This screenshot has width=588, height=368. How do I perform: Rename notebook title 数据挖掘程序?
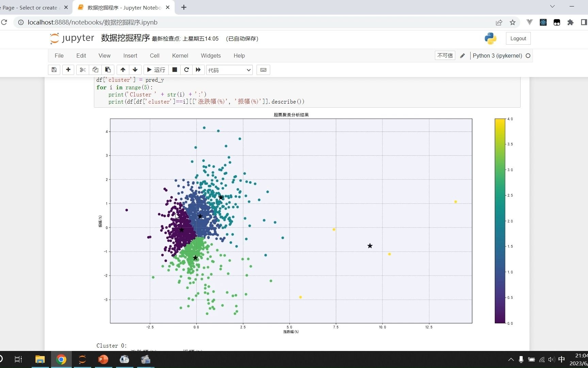tap(125, 38)
